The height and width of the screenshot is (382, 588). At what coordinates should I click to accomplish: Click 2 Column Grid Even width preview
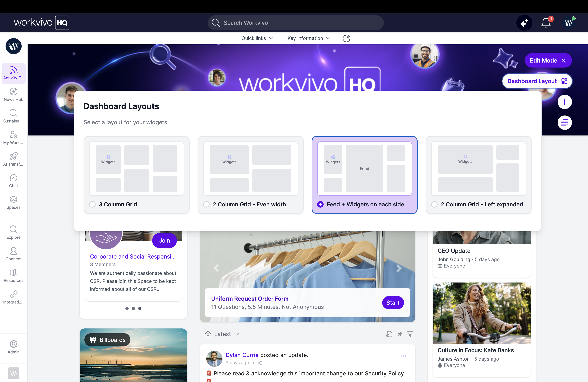(251, 169)
